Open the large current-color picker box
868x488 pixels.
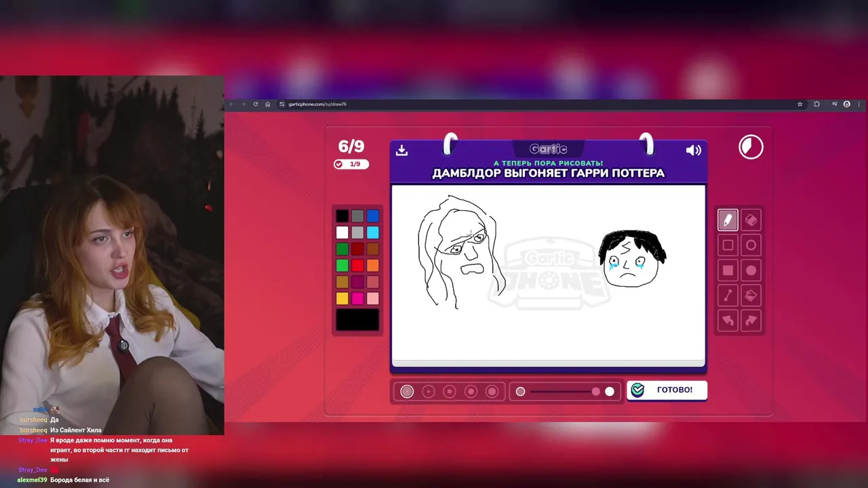coord(357,320)
